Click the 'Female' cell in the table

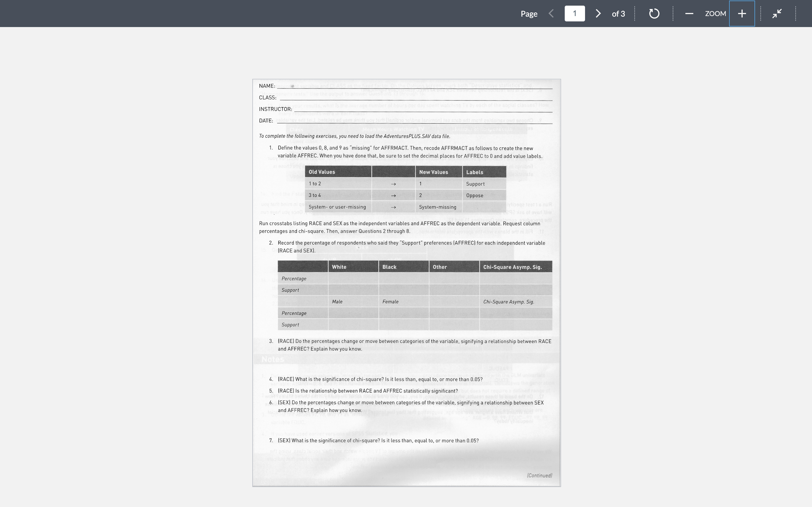coord(390,302)
